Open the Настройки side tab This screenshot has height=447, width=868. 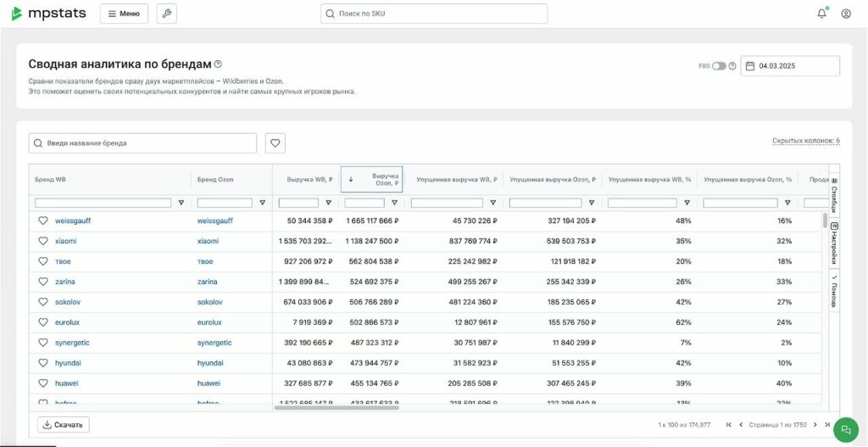pos(834,244)
